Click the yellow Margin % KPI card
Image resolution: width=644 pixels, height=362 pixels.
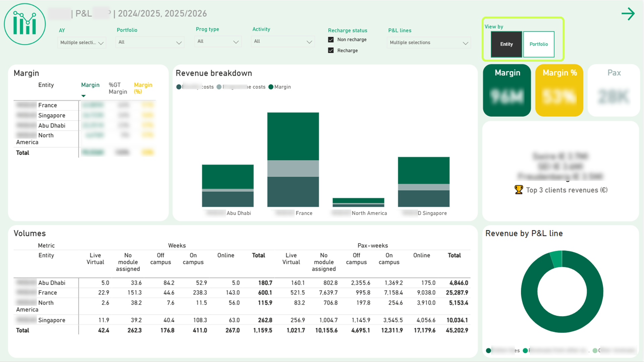559,90
